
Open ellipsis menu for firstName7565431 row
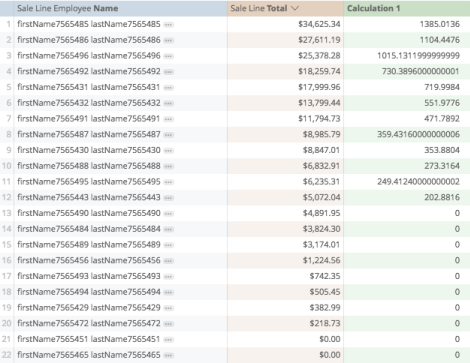pos(169,87)
